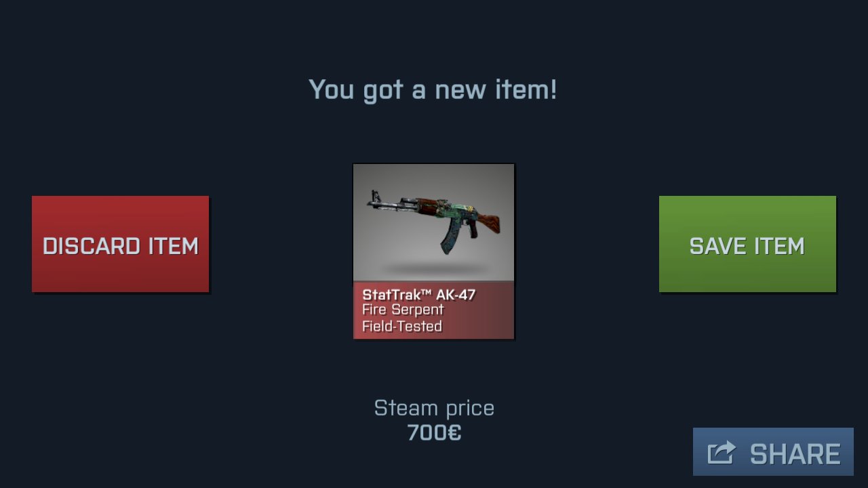Image resolution: width=868 pixels, height=488 pixels.
Task: Click the StatTrak™ AK-47 item name
Action: pos(419,295)
